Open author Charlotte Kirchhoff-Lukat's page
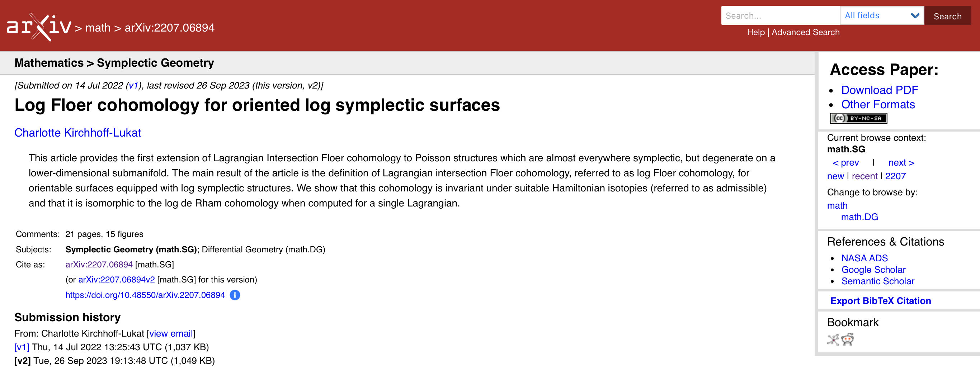The height and width of the screenshot is (385, 980). 77,133
